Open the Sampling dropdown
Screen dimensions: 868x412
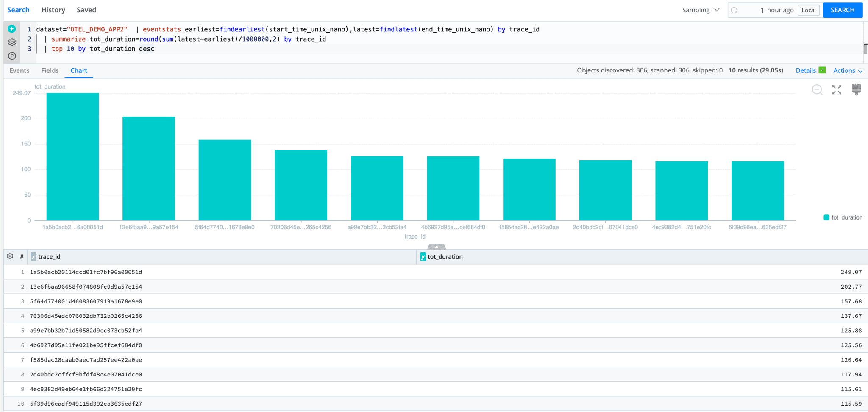tap(700, 10)
